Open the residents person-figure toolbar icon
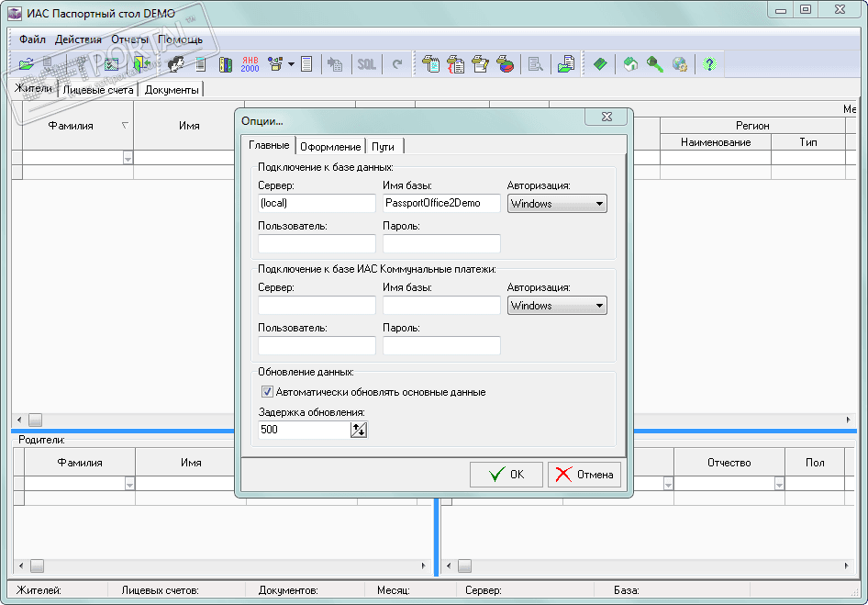868x605 pixels. tap(175, 64)
